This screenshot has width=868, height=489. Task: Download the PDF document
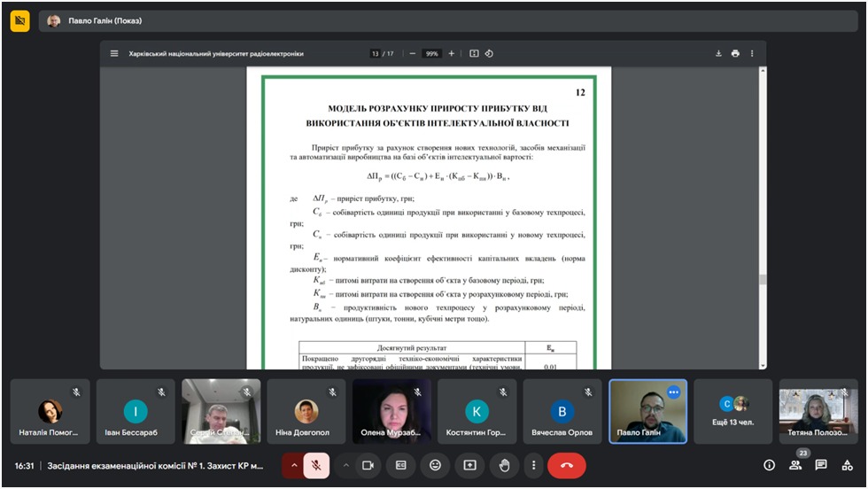click(718, 53)
